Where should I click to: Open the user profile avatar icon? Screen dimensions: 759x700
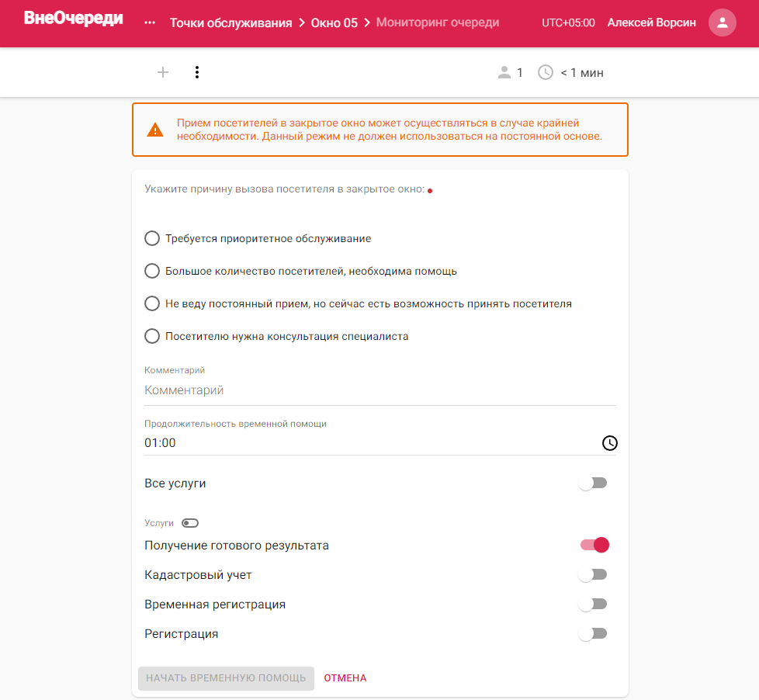723,23
